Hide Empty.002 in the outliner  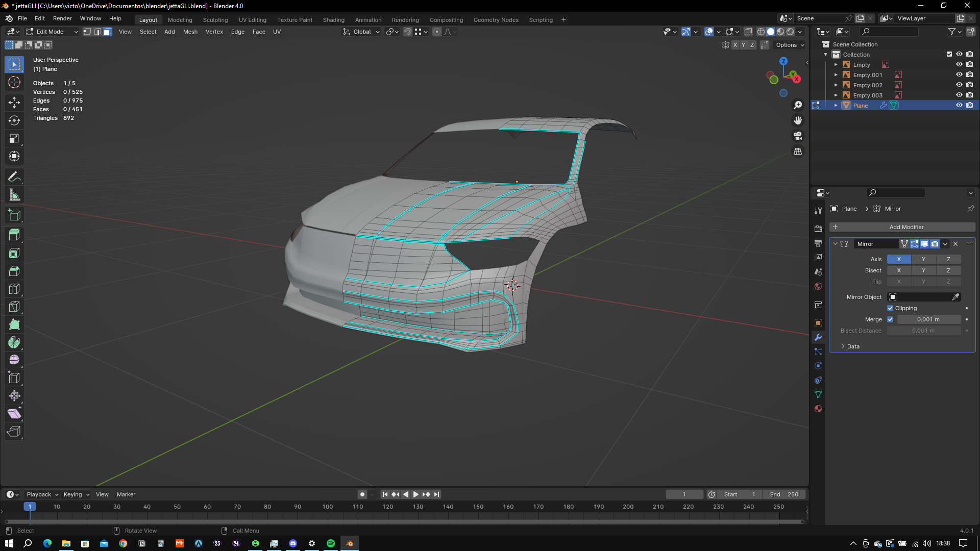click(x=959, y=85)
